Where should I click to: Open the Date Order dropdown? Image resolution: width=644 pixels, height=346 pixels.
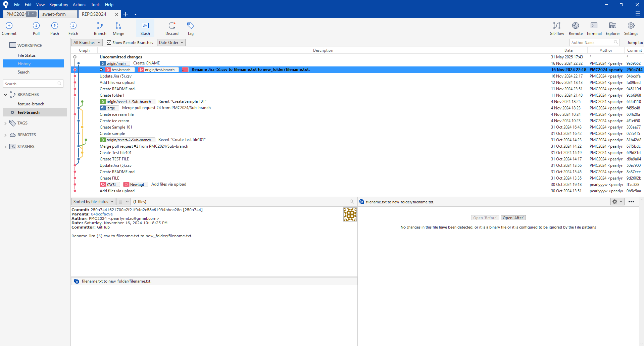(x=171, y=43)
